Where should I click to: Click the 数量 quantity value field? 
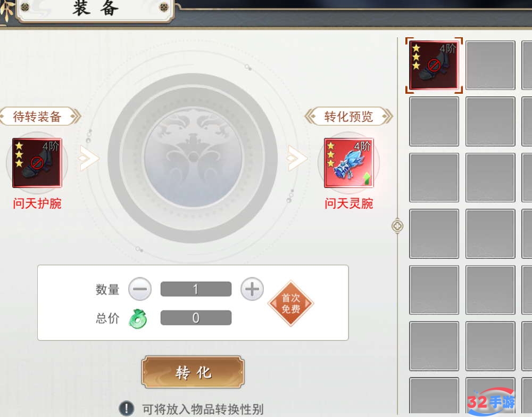coord(196,289)
